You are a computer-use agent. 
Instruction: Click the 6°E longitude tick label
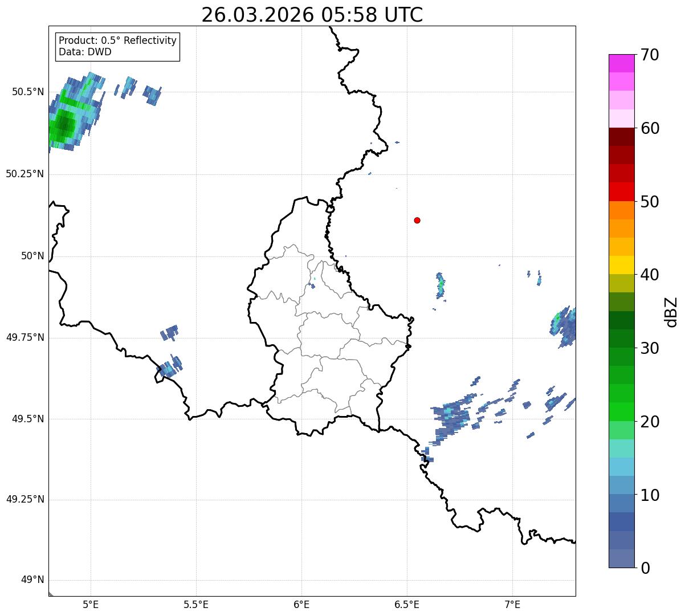[x=301, y=605]
